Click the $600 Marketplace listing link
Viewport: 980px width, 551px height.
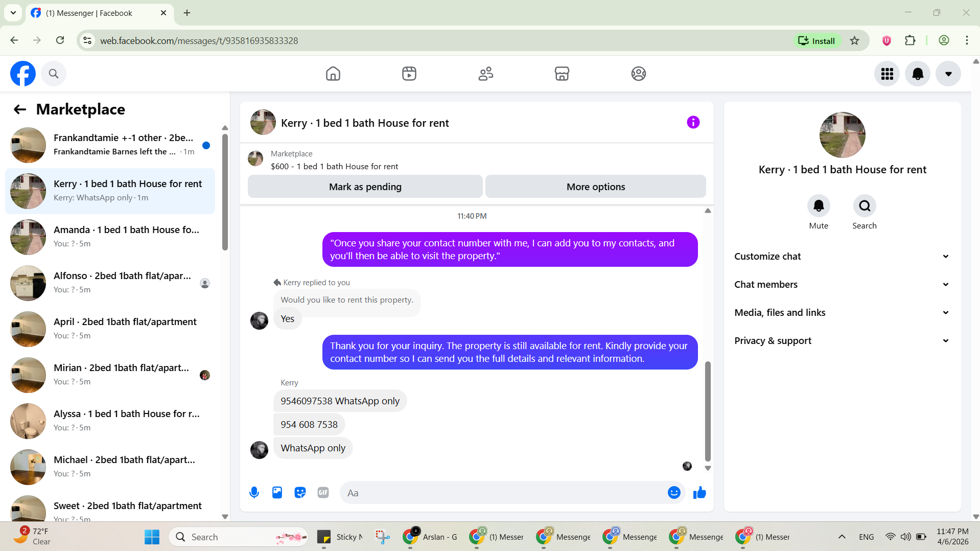(334, 166)
